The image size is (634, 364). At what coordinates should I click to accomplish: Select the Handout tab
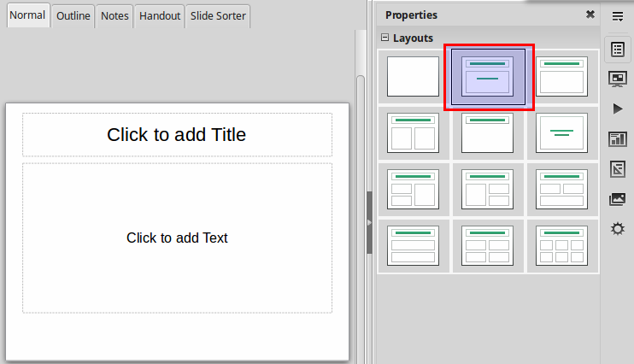[x=160, y=16]
